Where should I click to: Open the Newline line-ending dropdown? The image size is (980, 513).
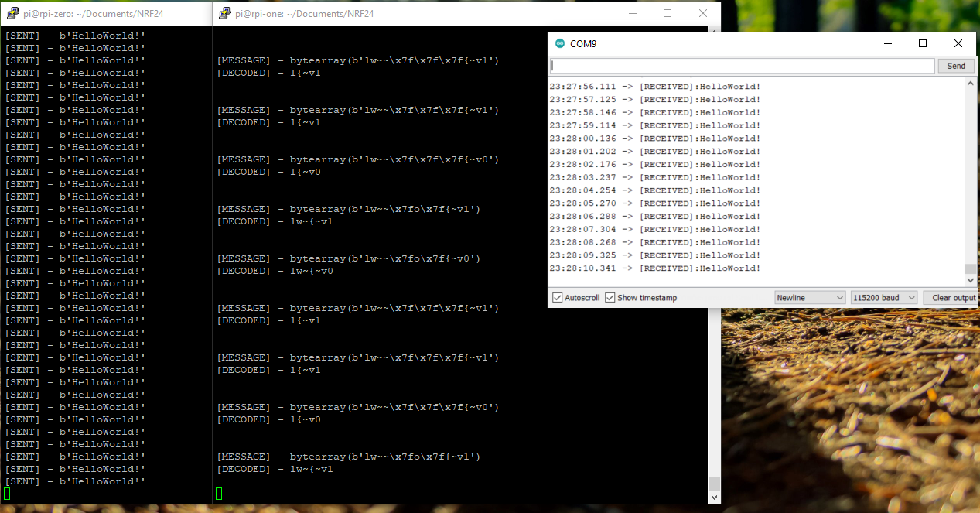point(809,297)
